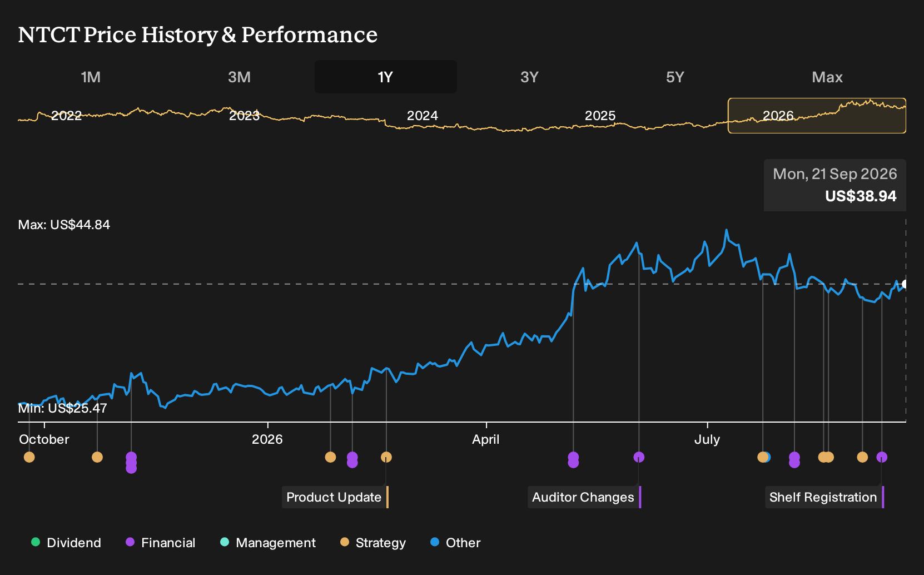
Task: Switch to the 1M time range tab
Action: (x=91, y=77)
